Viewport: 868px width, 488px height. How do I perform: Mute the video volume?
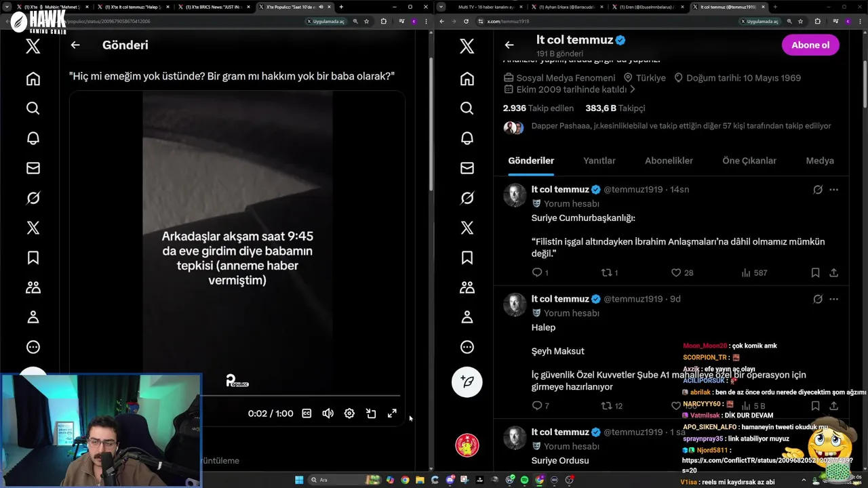328,413
